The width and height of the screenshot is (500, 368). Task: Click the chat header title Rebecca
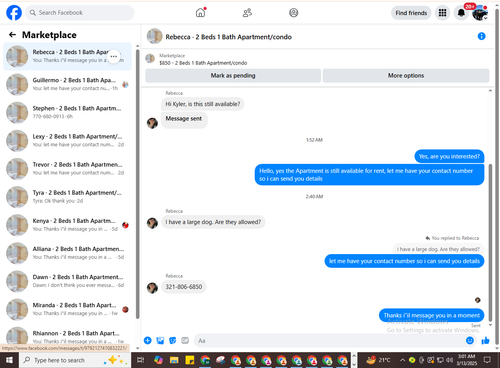[228, 37]
